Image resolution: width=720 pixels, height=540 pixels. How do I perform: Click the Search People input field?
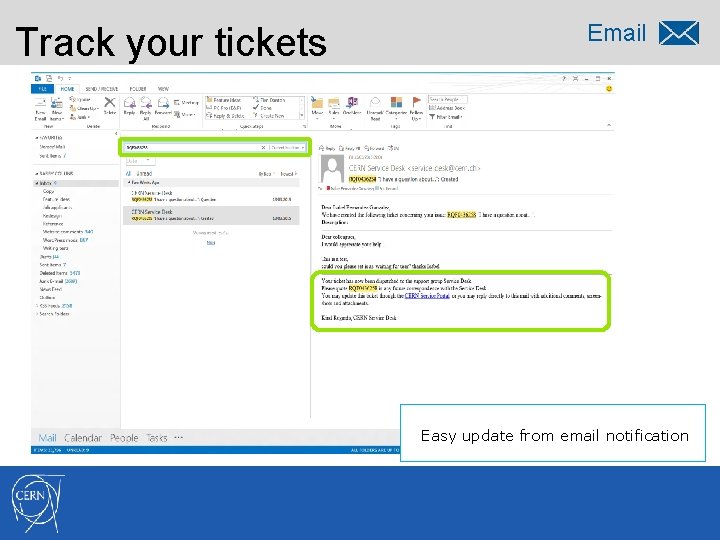(x=448, y=99)
